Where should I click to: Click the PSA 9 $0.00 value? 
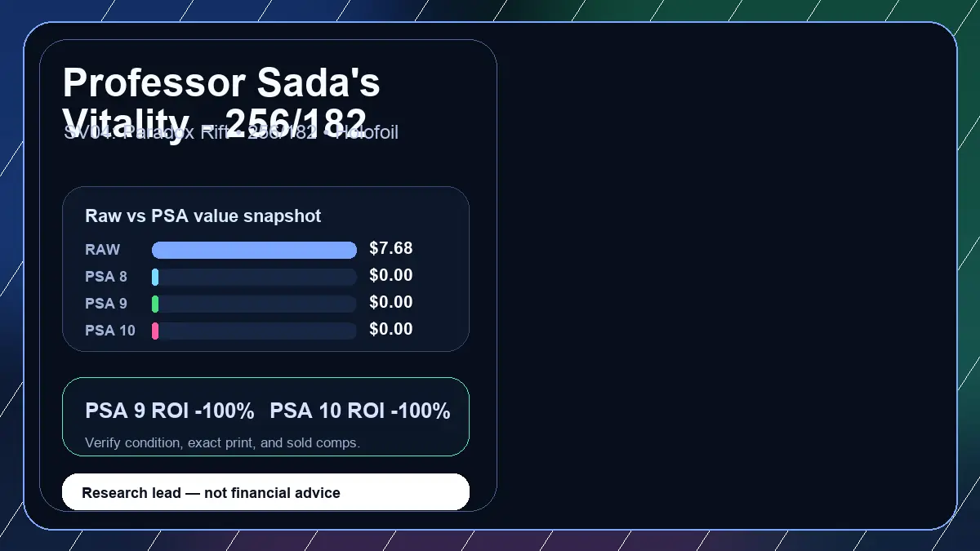[x=391, y=302]
